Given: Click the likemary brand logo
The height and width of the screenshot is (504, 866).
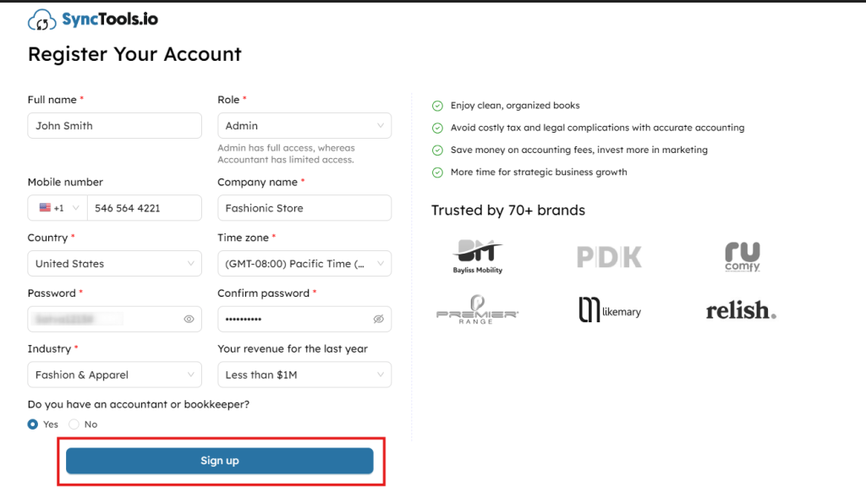Looking at the screenshot, I should click(x=609, y=310).
